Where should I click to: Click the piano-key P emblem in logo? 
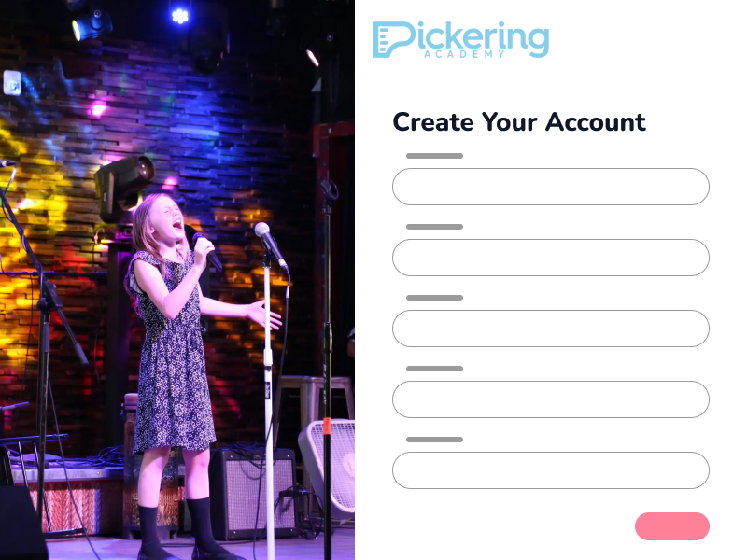coord(393,39)
